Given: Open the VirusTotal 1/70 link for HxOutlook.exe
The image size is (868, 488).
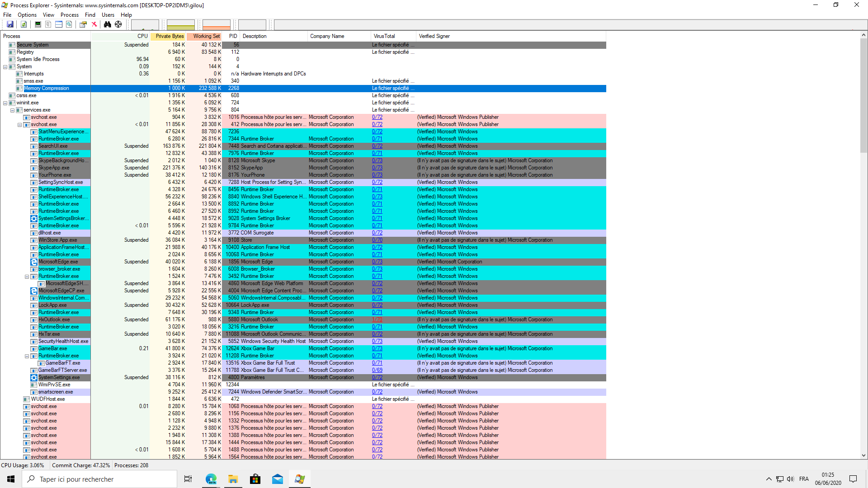Looking at the screenshot, I should (377, 319).
